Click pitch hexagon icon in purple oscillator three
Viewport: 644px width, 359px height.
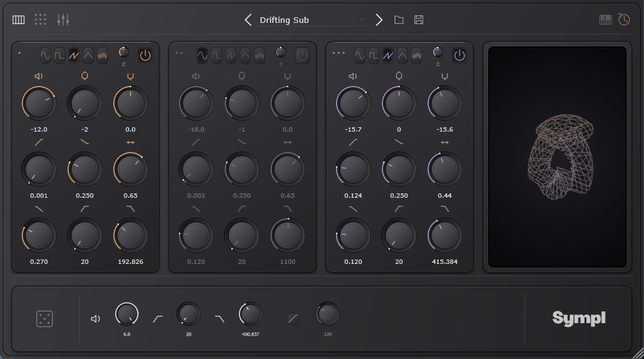pos(399,76)
